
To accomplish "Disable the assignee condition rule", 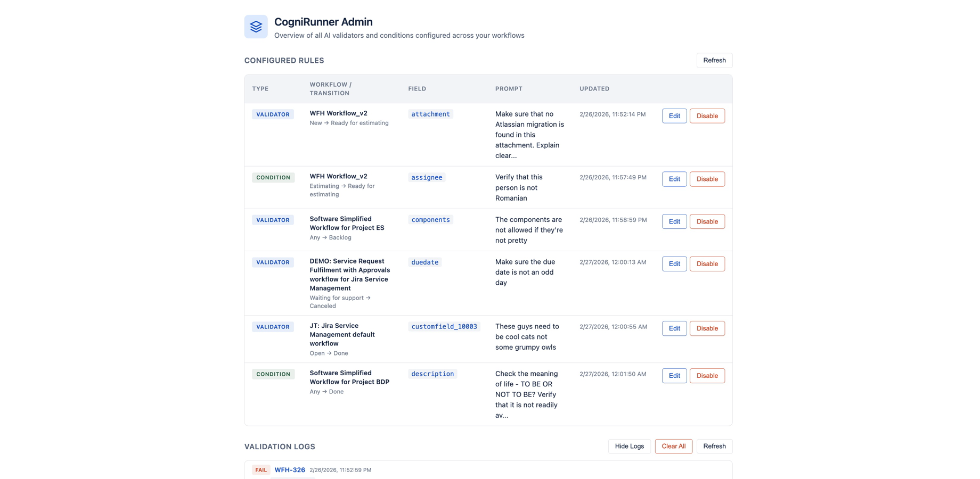I will tap(707, 179).
